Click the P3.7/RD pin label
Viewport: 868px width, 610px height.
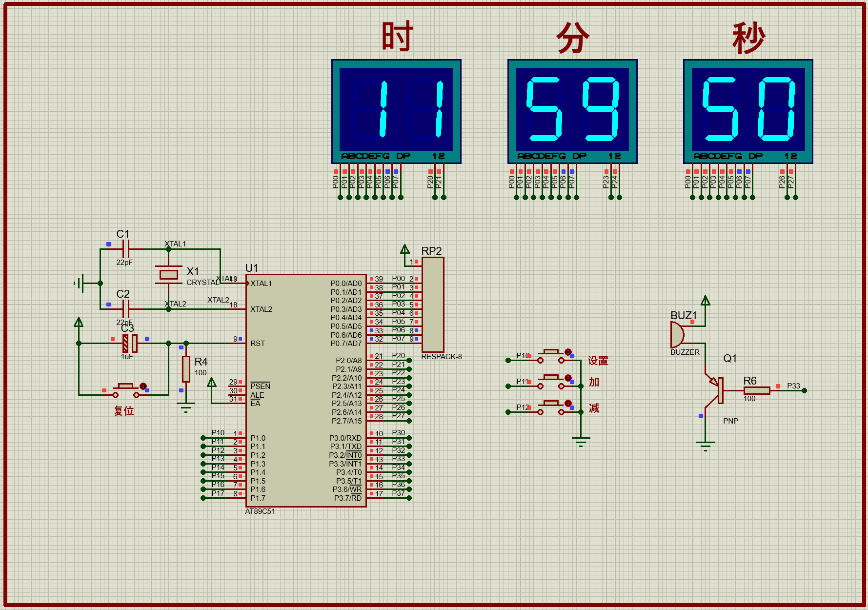(348, 498)
